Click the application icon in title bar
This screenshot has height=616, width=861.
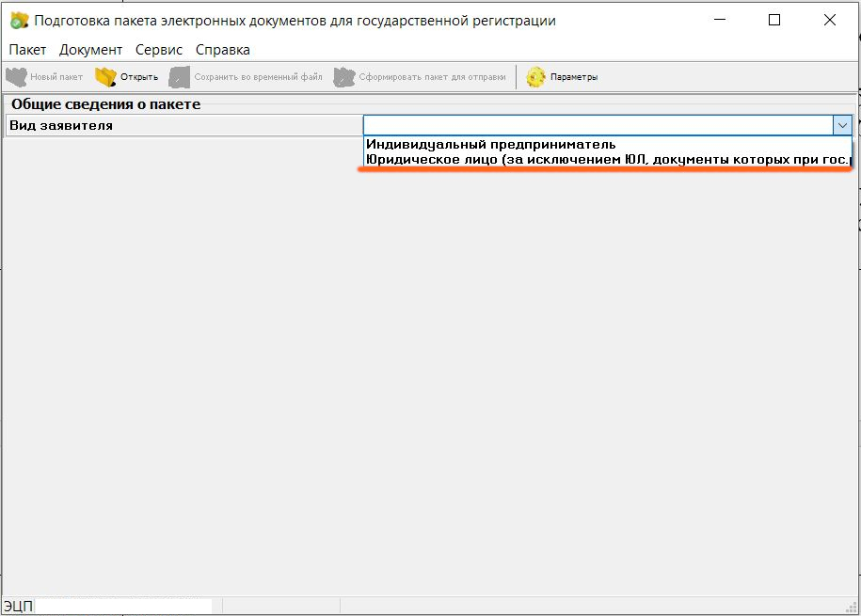[x=19, y=21]
